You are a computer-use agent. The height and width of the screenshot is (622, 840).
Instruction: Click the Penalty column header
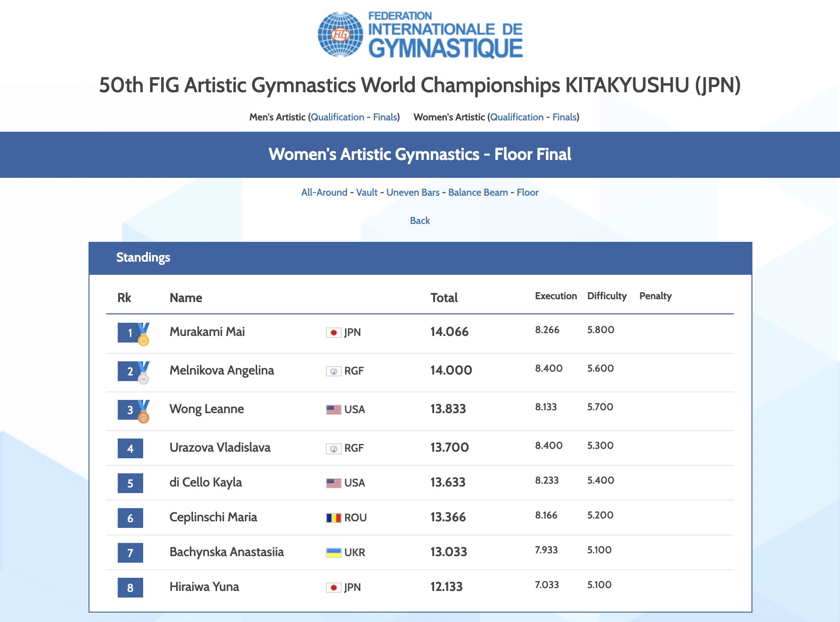click(655, 296)
